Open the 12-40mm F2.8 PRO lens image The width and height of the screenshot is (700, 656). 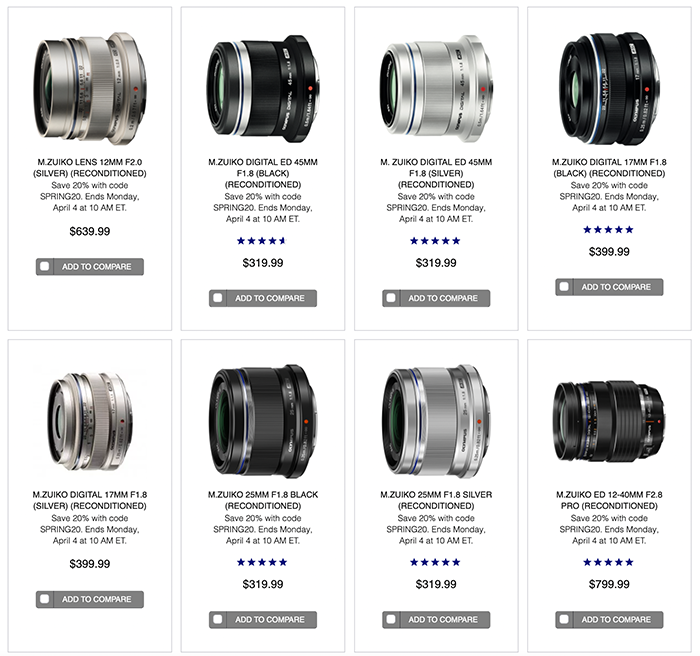[609, 421]
